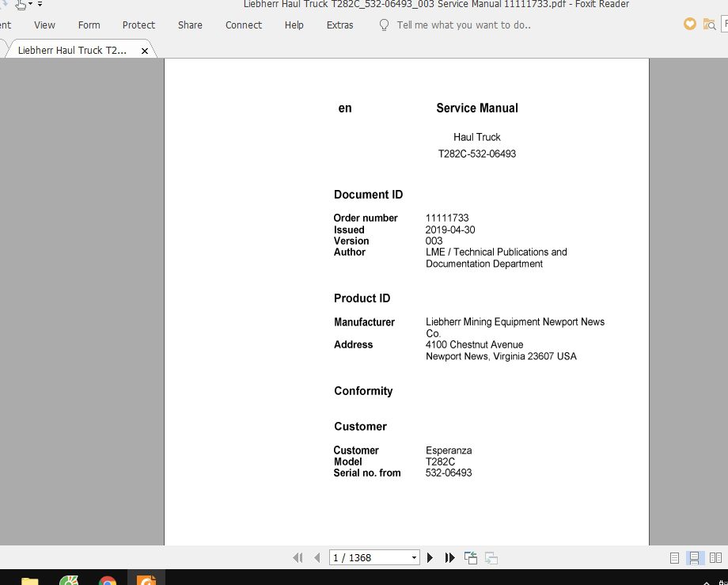This screenshot has width=728, height=585.
Task: Launch Chrome from the taskbar
Action: 108,580
